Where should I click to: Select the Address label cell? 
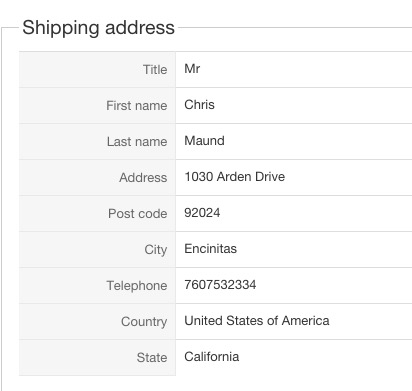click(97, 177)
